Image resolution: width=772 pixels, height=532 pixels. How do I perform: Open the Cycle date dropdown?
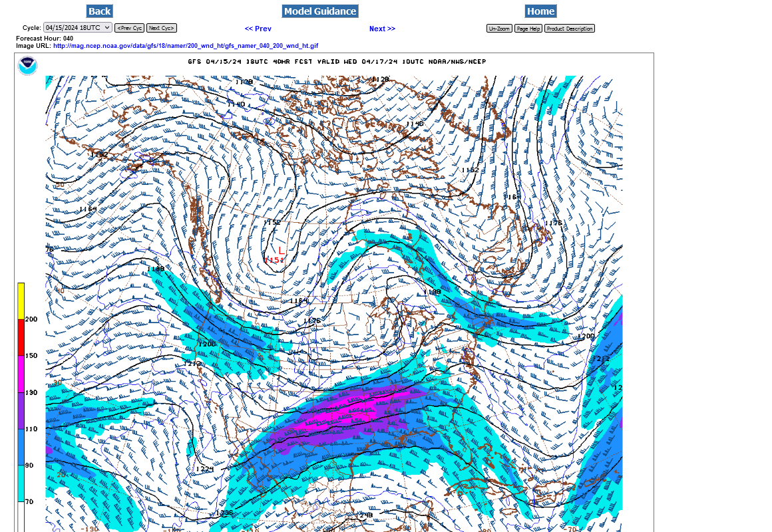77,28
